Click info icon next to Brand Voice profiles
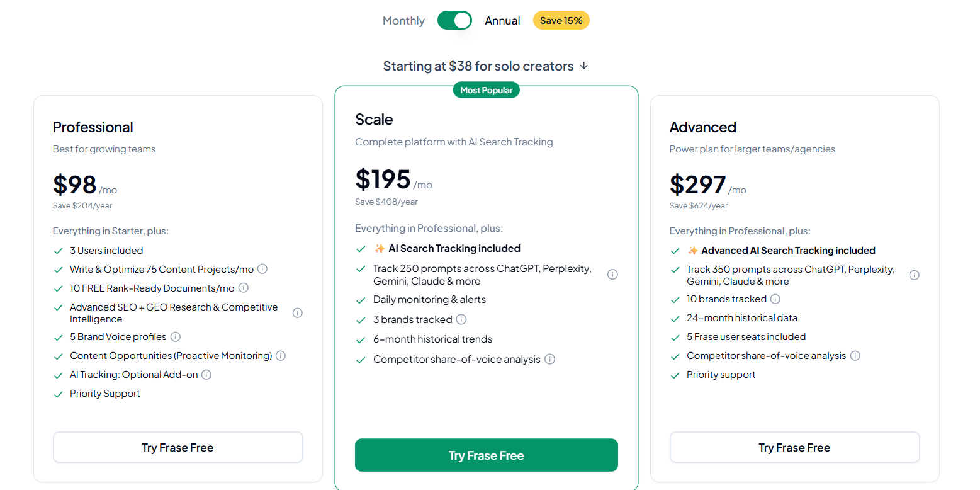This screenshot has height=490, width=980. tap(176, 337)
